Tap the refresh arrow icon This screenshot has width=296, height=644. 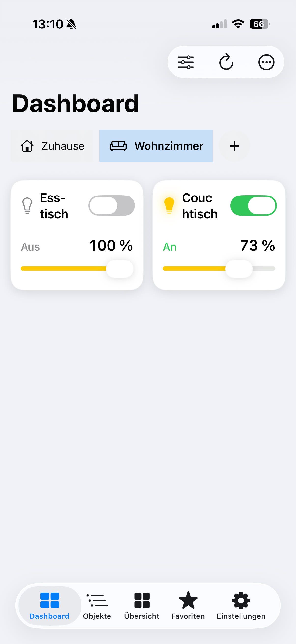click(x=226, y=61)
